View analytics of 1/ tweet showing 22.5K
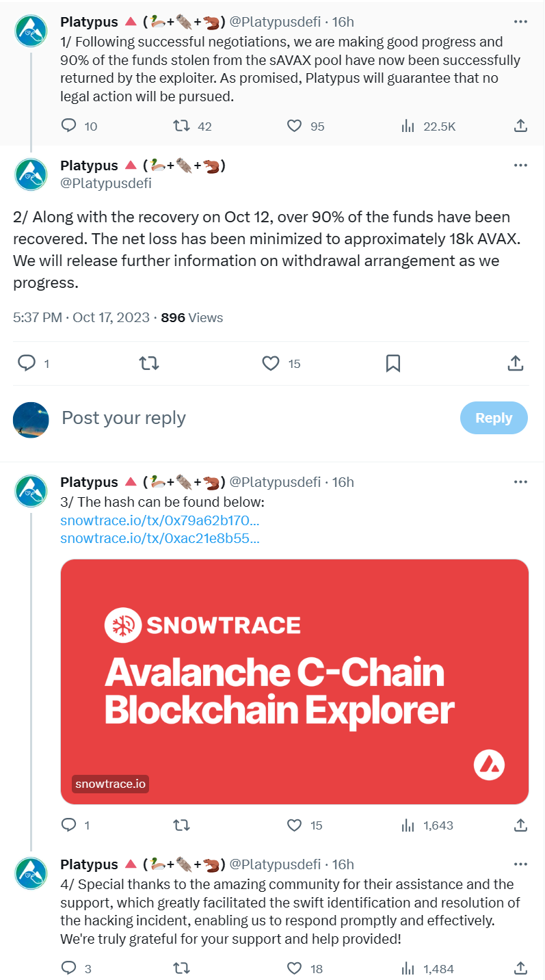The image size is (545, 980). click(408, 126)
